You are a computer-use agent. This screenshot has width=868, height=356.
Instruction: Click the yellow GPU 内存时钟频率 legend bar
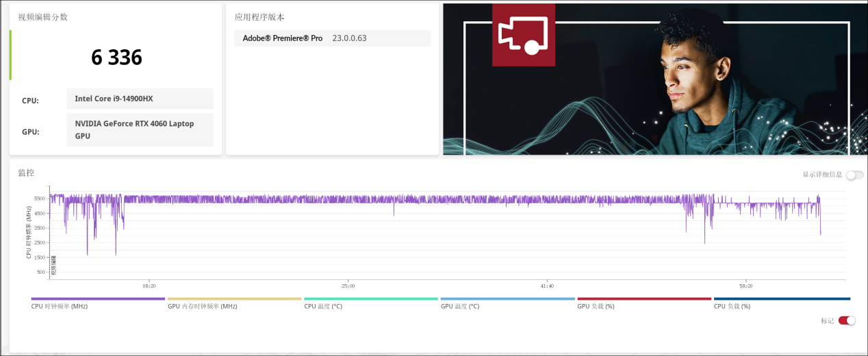click(234, 299)
